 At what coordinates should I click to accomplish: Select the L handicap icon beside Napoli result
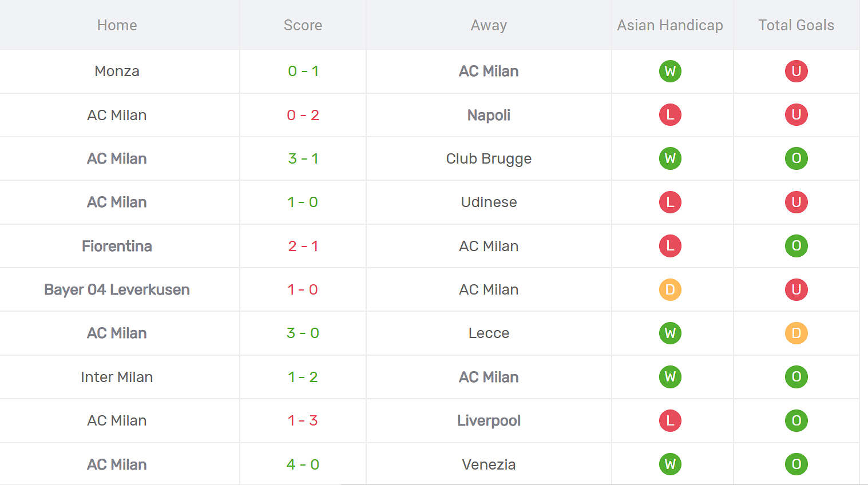coord(670,115)
